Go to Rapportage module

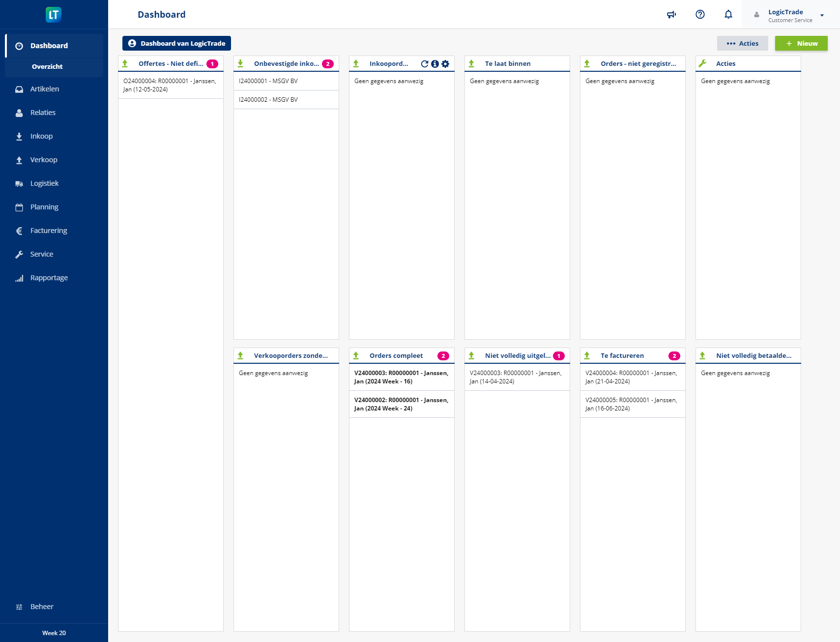[54, 278]
